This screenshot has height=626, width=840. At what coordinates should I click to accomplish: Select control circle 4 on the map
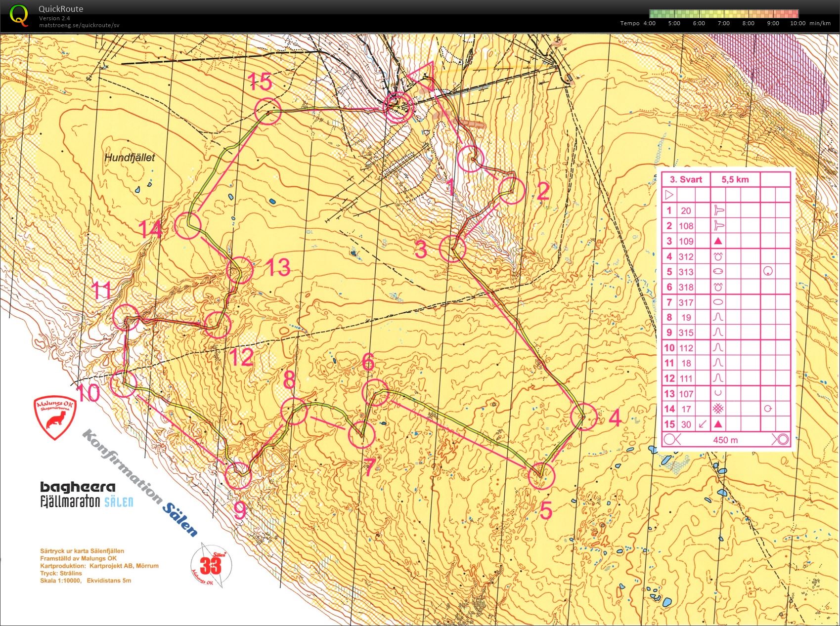[583, 417]
